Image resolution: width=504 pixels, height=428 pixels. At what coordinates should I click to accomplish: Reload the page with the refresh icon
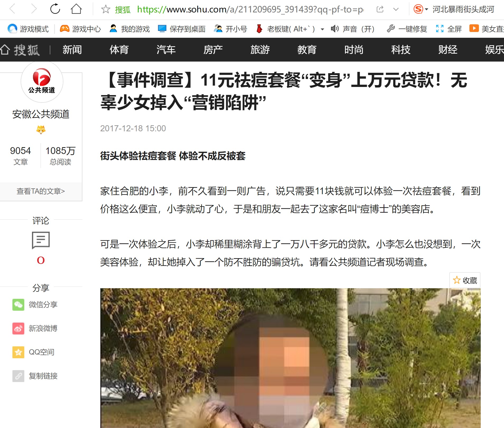[x=55, y=9]
